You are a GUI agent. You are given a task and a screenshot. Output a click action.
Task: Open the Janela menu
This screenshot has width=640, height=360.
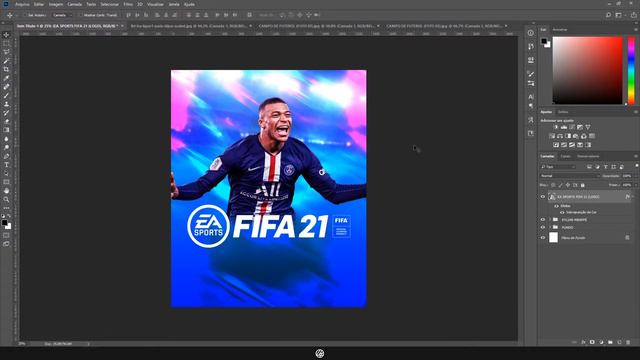click(174, 4)
